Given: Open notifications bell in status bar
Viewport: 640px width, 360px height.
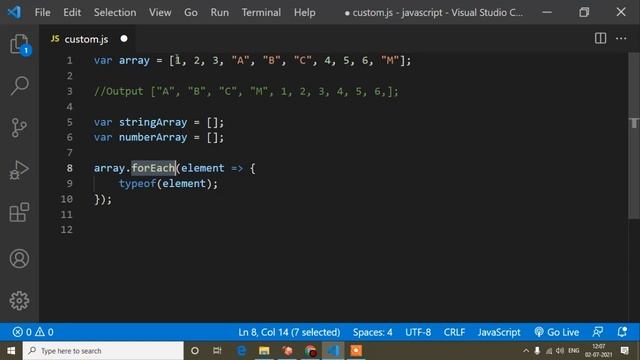Looking at the screenshot, I should [x=622, y=332].
